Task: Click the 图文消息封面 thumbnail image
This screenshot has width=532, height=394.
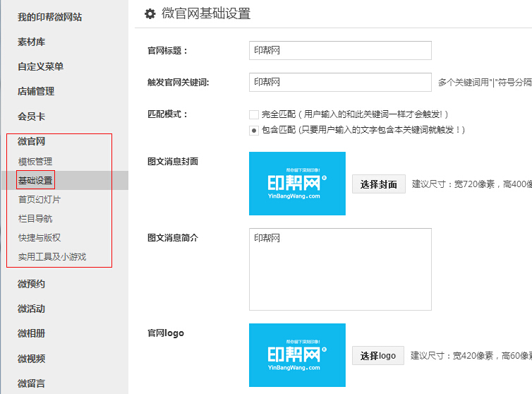Action: (297, 184)
